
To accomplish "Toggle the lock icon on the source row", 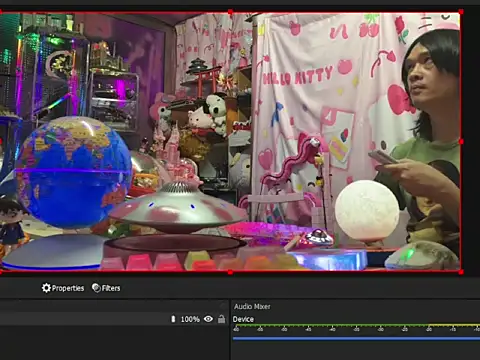I will point(221,319).
